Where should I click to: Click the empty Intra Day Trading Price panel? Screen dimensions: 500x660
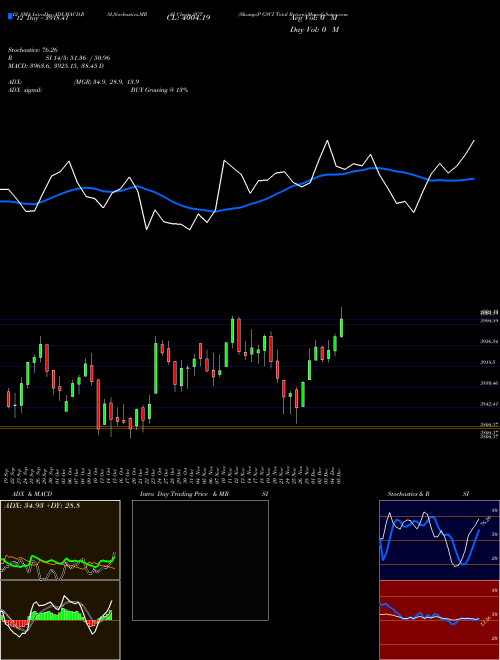(200, 560)
